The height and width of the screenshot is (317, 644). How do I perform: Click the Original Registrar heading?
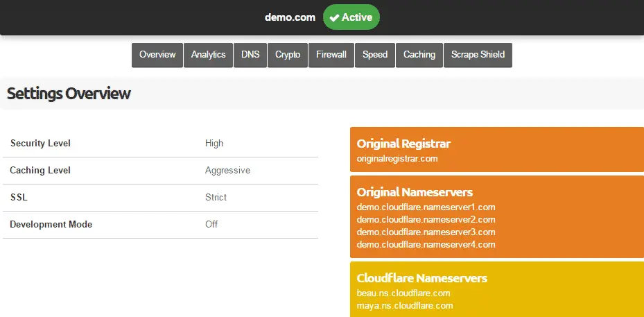pos(403,144)
